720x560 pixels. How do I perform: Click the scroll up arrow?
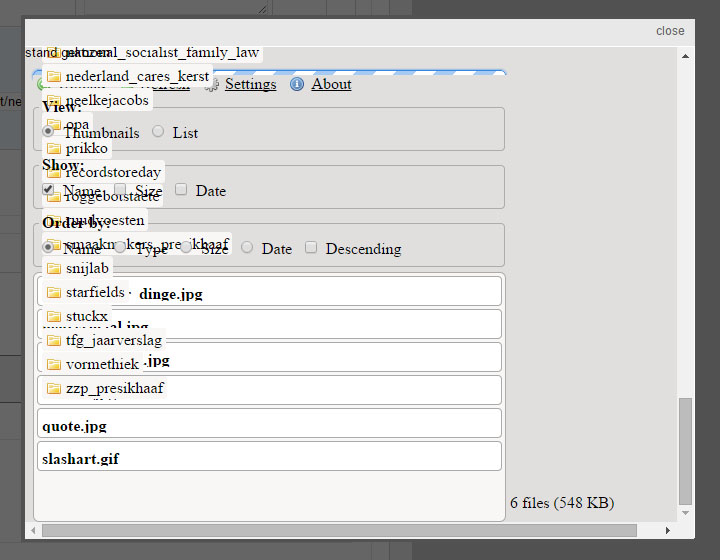point(685,56)
